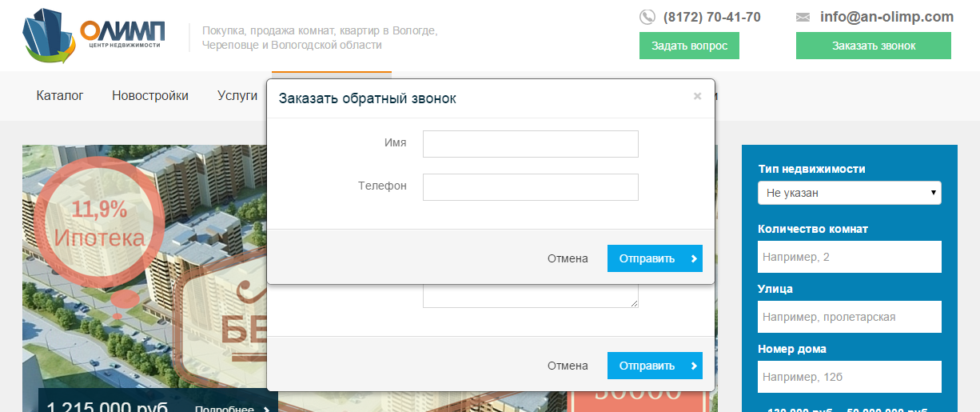Click the 1 215 000 руб price text
This screenshot has height=412, width=980.
point(107,406)
